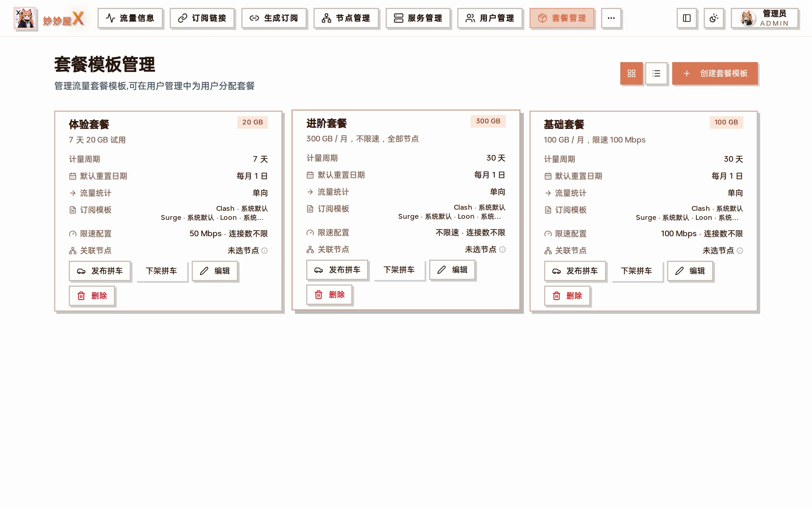Click the 妙妙屋X logo
Viewport: 812px width, 508px height.
pos(49,18)
